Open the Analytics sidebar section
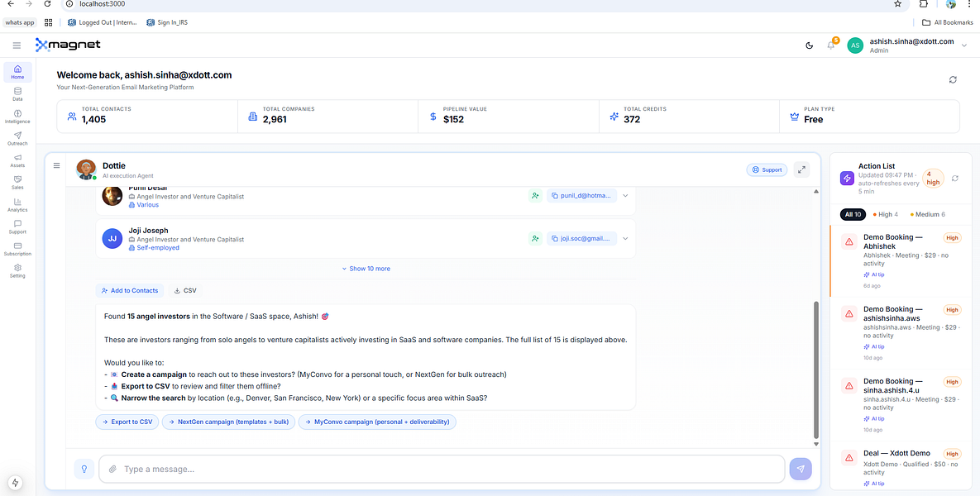 [17, 205]
